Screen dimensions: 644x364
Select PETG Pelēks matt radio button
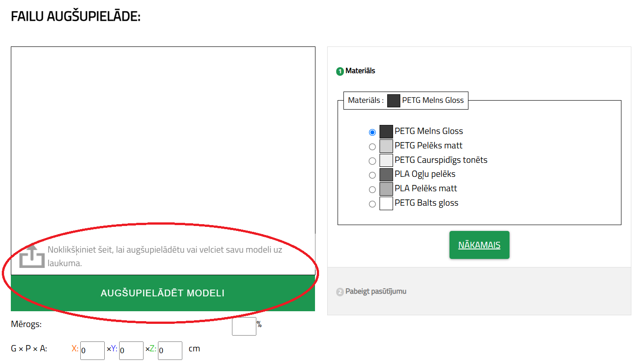tap(372, 147)
